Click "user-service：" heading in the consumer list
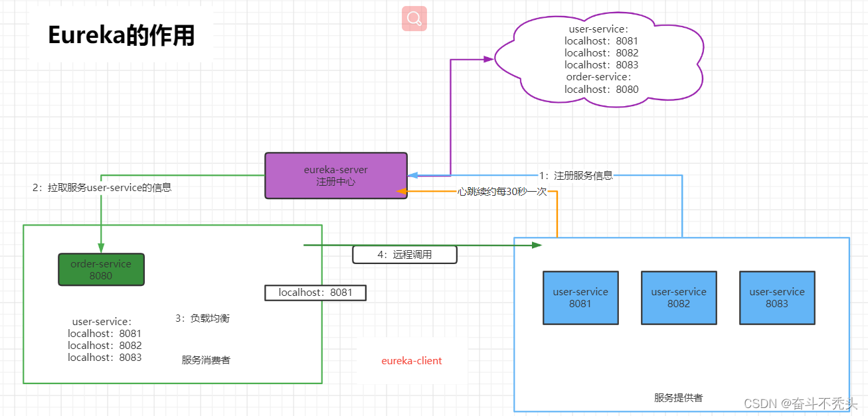The width and height of the screenshot is (868, 416). 102,322
